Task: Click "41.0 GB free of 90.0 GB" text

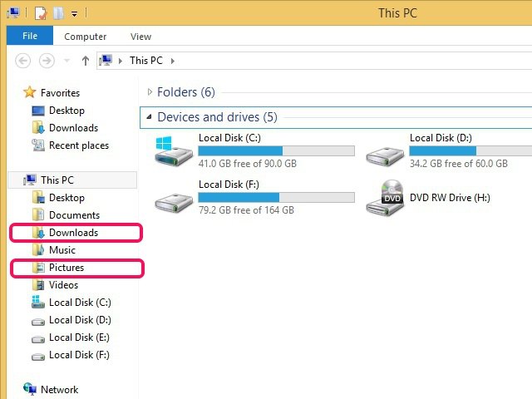Action: (248, 164)
